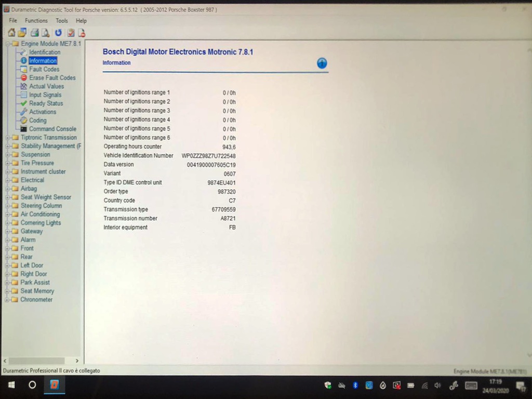Image resolution: width=532 pixels, height=399 pixels.
Task: Select the Left Door module
Action: tap(32, 265)
